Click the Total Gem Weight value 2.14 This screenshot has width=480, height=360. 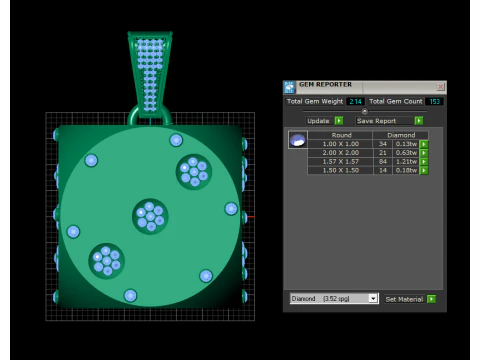click(x=355, y=101)
